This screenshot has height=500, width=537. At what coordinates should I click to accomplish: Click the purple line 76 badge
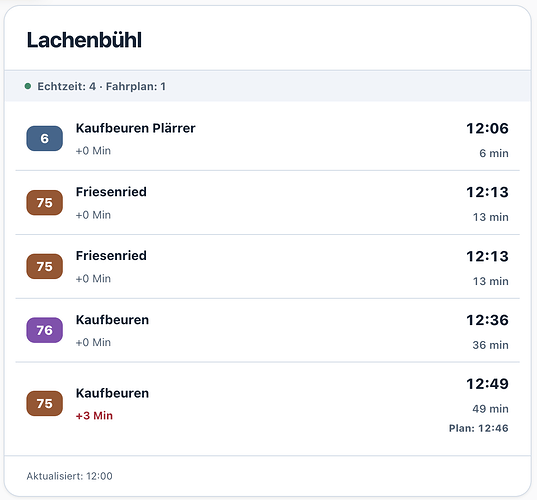click(x=45, y=330)
